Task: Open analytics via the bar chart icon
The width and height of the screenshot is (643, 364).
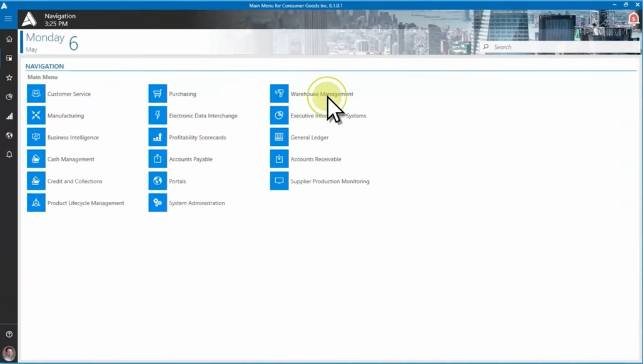Action: click(x=9, y=116)
